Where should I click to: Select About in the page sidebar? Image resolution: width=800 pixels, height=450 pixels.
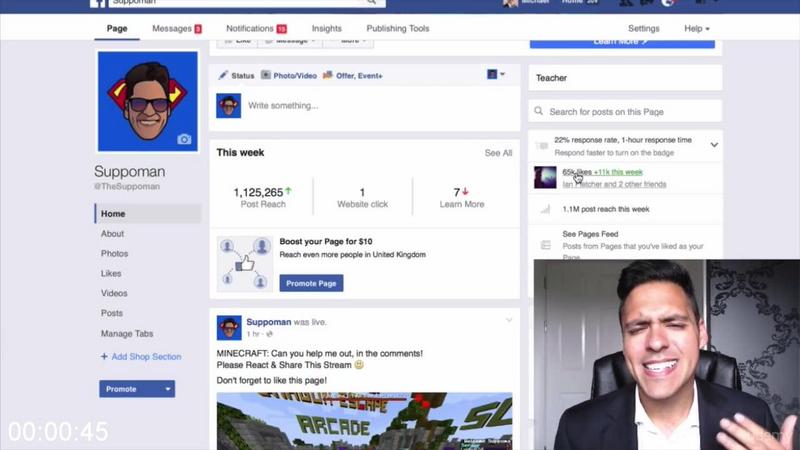[x=112, y=234]
